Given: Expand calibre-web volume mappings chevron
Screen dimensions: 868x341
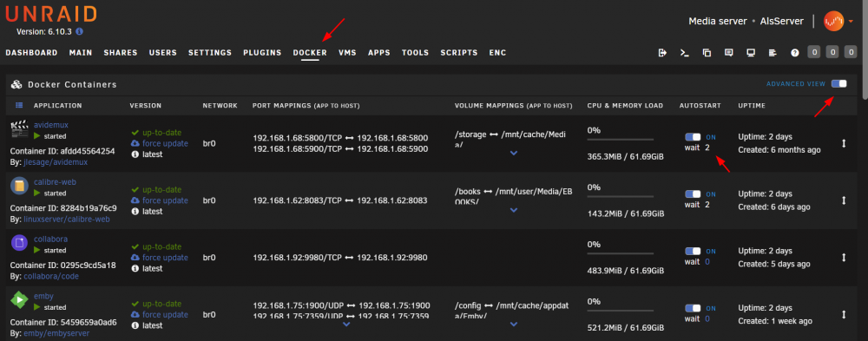Looking at the screenshot, I should tap(514, 210).
